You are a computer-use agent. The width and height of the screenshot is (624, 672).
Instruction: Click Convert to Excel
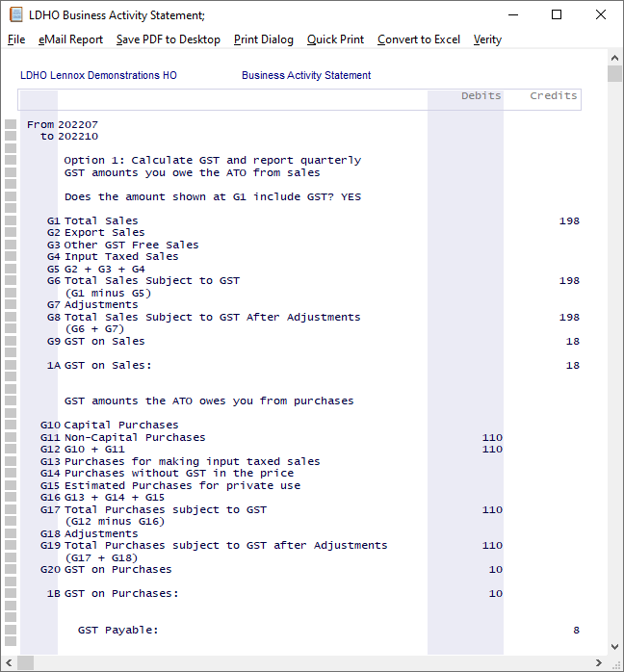[419, 39]
